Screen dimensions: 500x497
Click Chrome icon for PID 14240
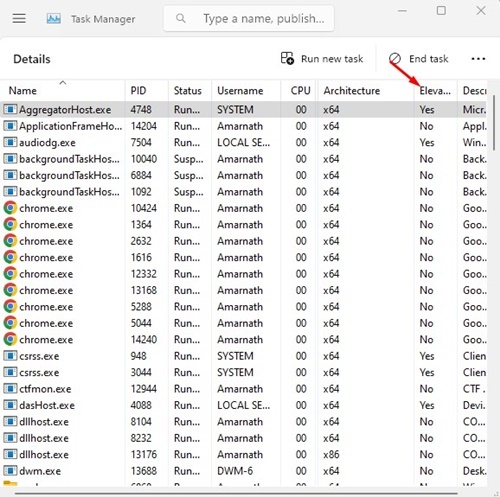click(x=10, y=339)
